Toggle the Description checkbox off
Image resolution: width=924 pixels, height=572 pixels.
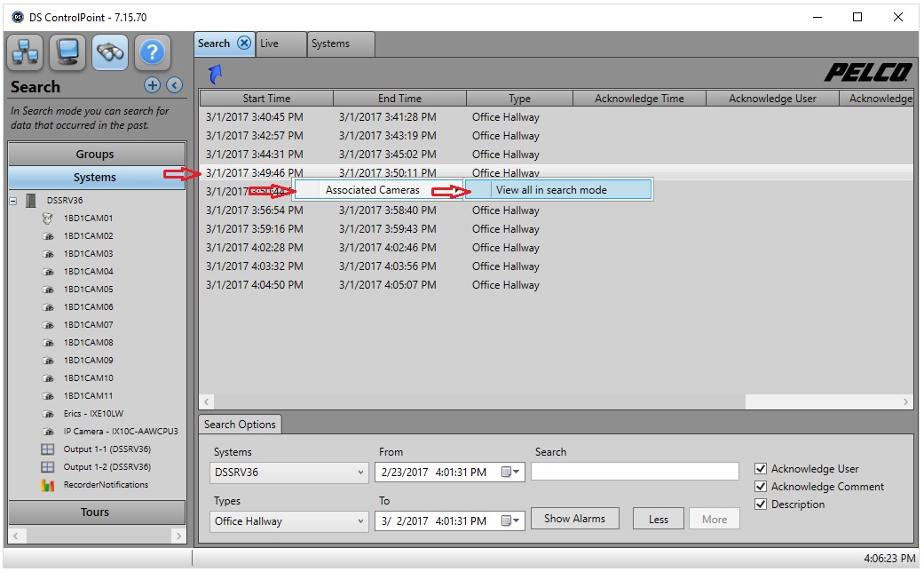pyautogui.click(x=761, y=504)
